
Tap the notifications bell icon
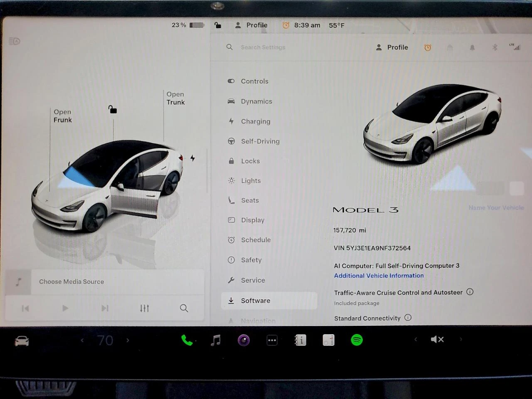472,48
